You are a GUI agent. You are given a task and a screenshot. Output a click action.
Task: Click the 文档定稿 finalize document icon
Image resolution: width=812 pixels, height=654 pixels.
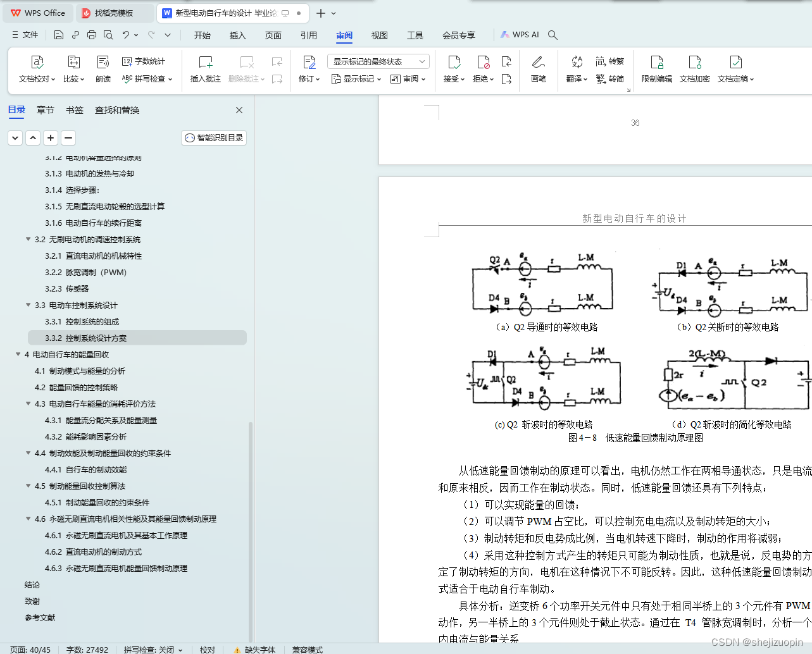(x=735, y=62)
